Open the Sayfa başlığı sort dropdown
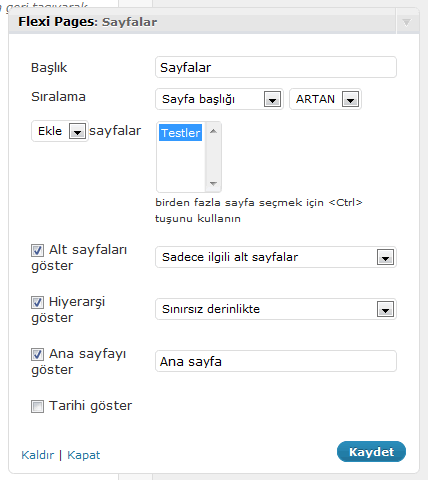The width and height of the screenshot is (428, 480). 219,99
